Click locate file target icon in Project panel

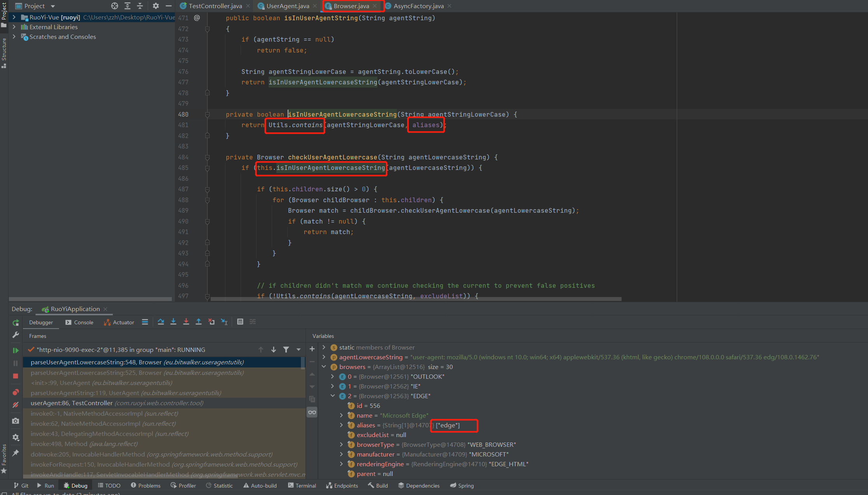(115, 6)
